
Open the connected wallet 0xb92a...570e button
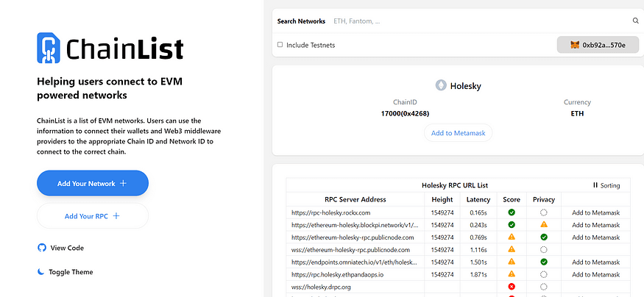click(598, 45)
